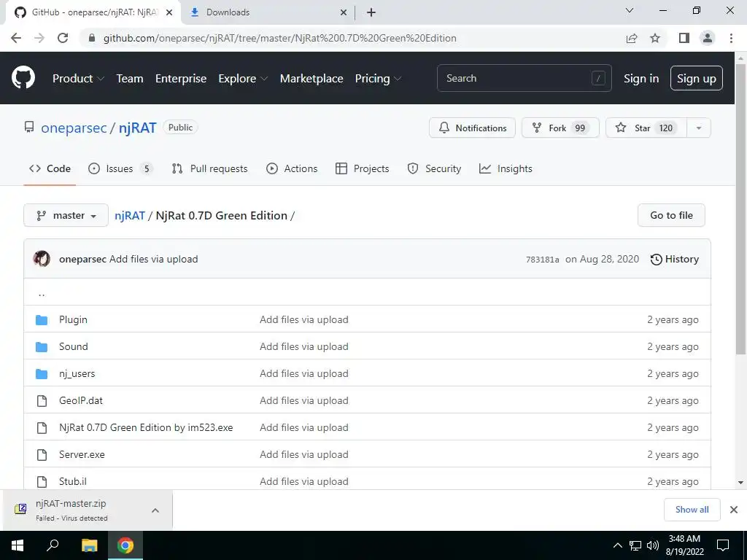Screen dimensions: 747x560
Task: Open File Explorer from taskbar
Action: pos(89,545)
